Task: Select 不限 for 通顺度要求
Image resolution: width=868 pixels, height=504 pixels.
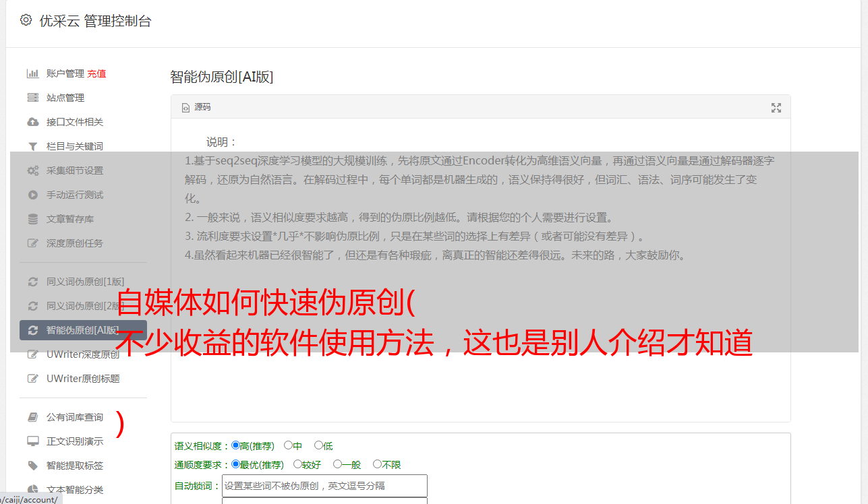Action: [377, 464]
